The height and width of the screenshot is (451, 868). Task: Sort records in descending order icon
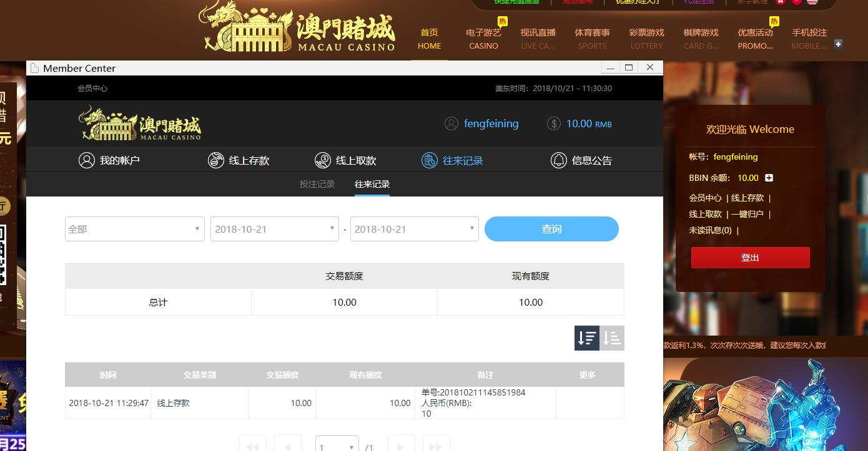[587, 338]
